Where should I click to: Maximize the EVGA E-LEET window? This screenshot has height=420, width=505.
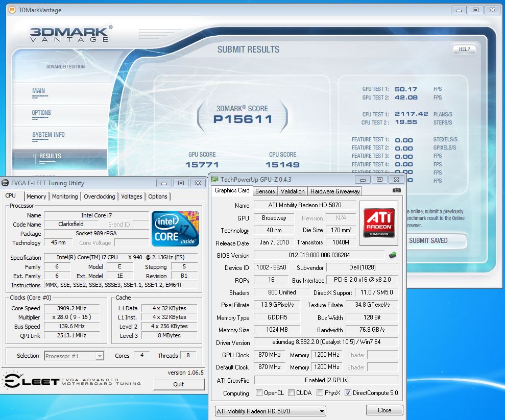(181, 183)
